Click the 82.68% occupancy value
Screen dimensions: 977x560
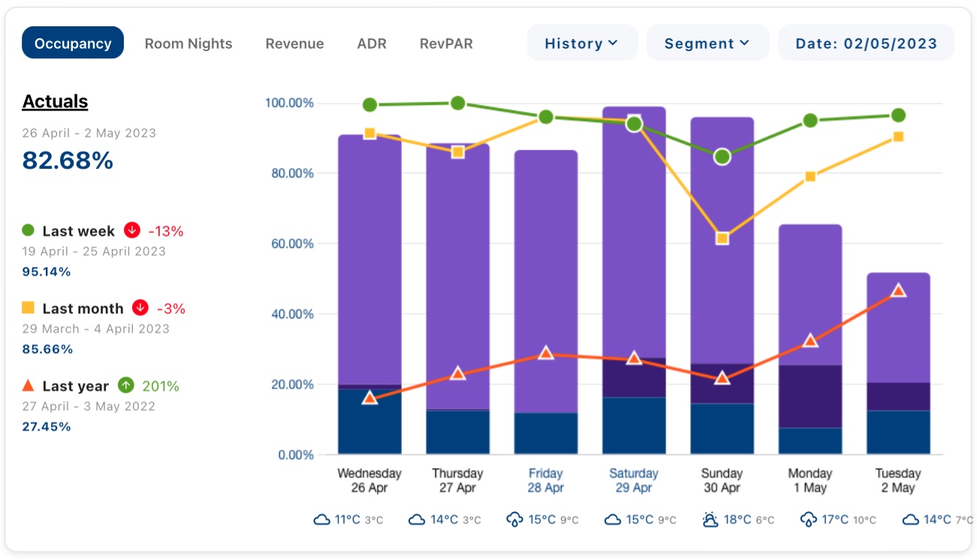point(68,161)
